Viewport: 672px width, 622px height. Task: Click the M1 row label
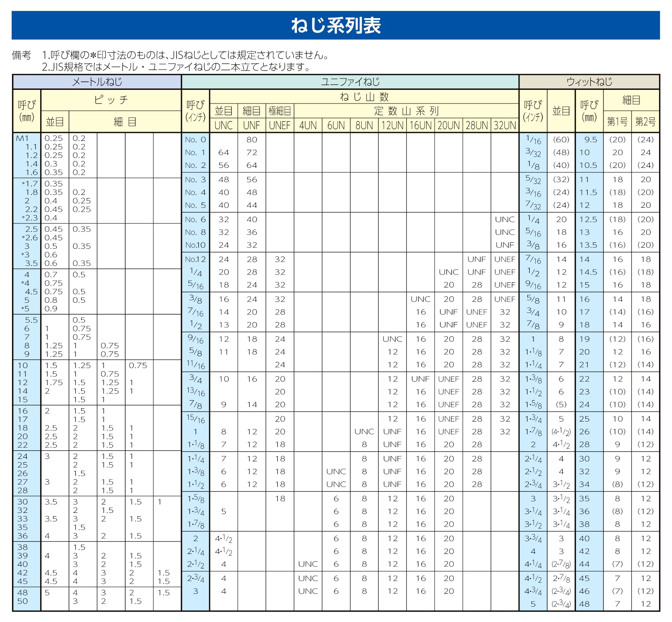click(23, 138)
